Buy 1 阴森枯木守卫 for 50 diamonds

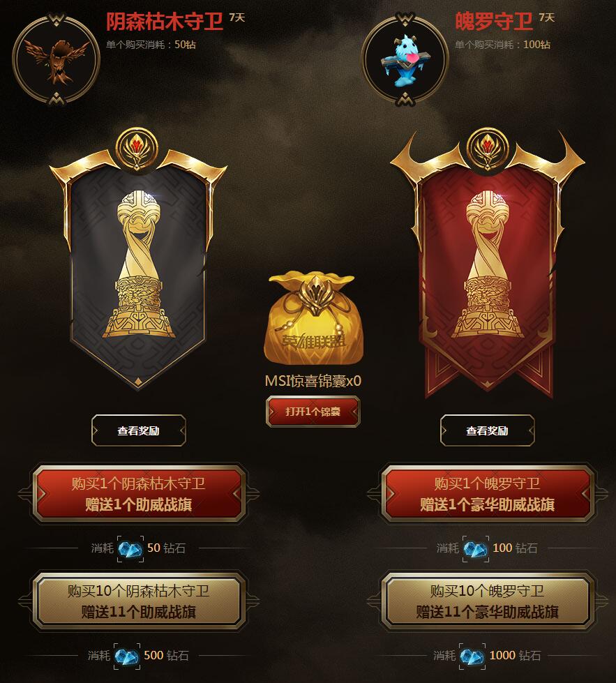tap(139, 493)
